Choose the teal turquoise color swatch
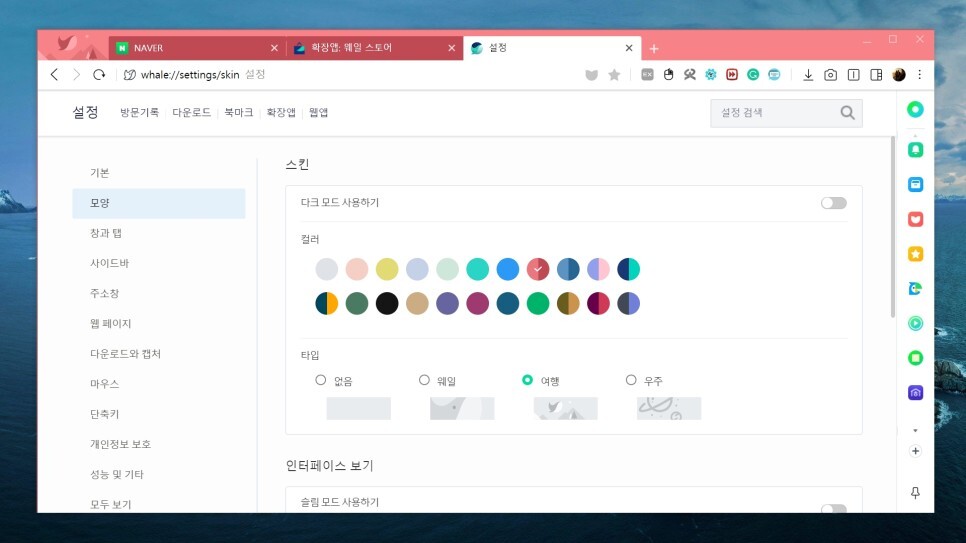The image size is (966, 543). [477, 269]
